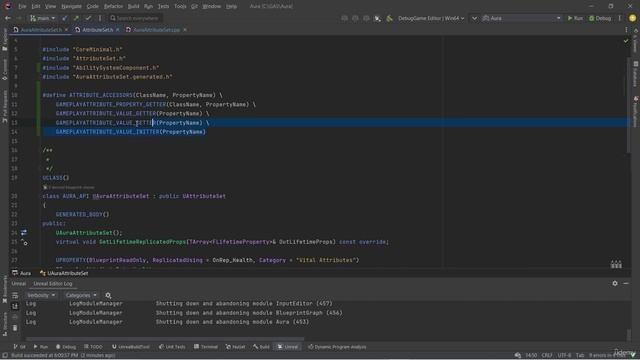640x360 pixels.
Task: Open the Run tool window at the bottom
Action: (40, 347)
